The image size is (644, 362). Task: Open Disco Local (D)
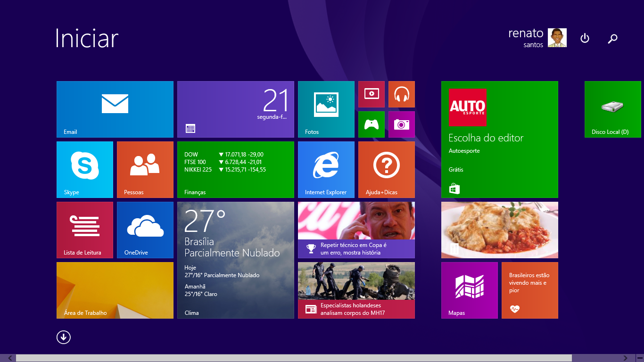coord(612,109)
